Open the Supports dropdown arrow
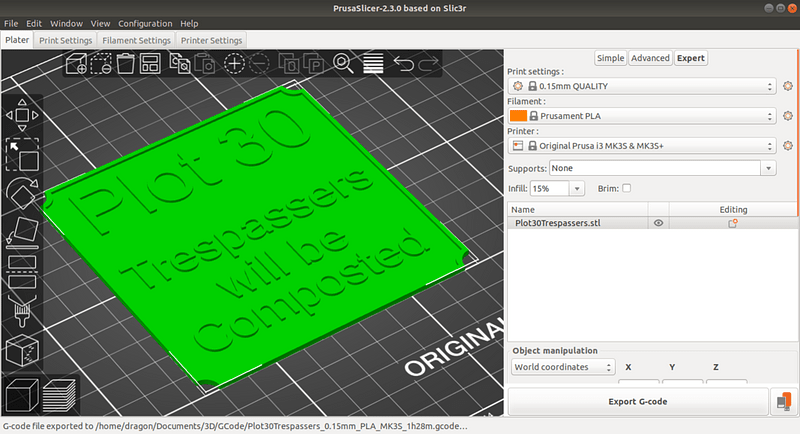 tap(768, 168)
